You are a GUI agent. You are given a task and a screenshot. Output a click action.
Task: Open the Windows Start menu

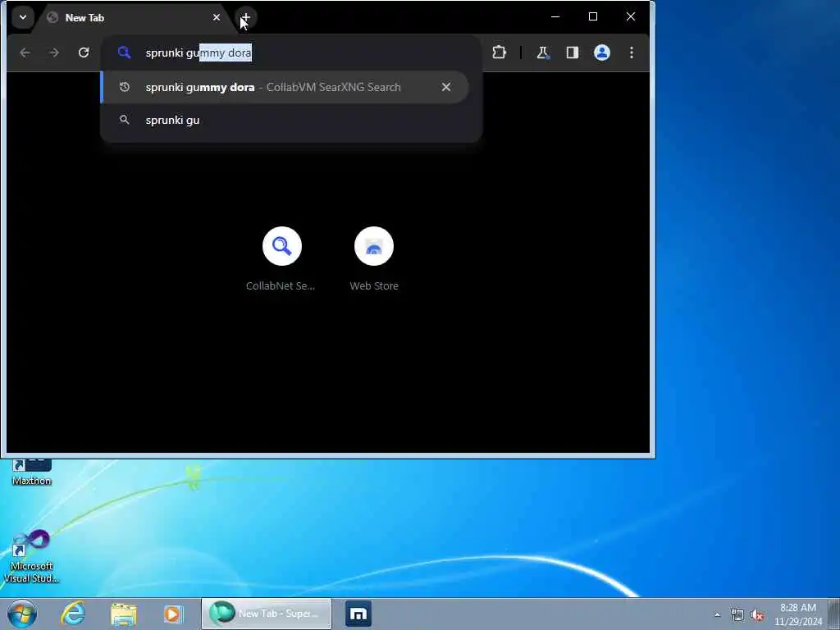(x=22, y=614)
